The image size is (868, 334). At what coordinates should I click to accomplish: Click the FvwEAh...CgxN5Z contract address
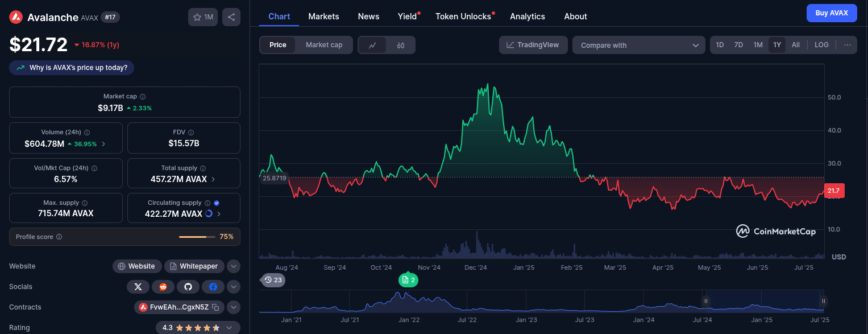pyautogui.click(x=179, y=307)
